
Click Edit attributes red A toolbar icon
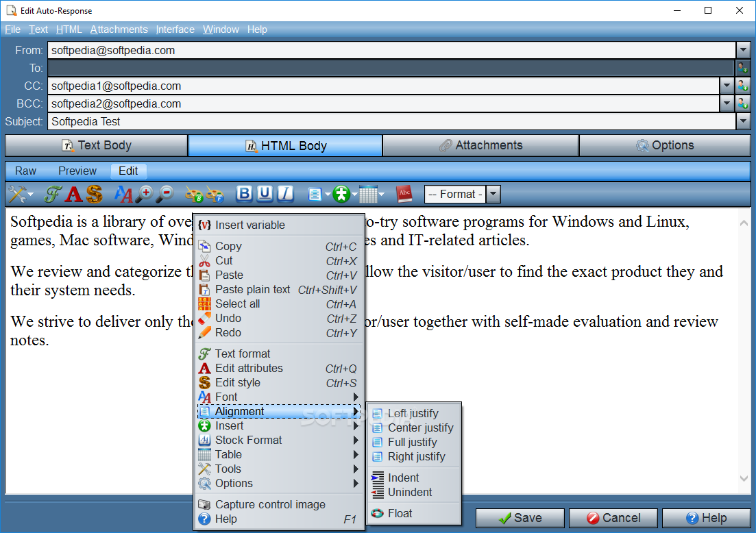click(x=74, y=194)
